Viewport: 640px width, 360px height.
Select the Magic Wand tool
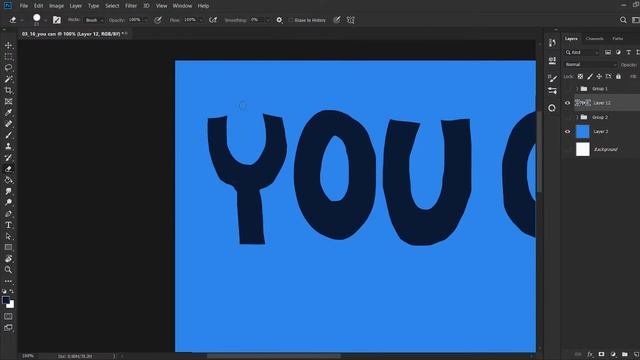pos(8,79)
